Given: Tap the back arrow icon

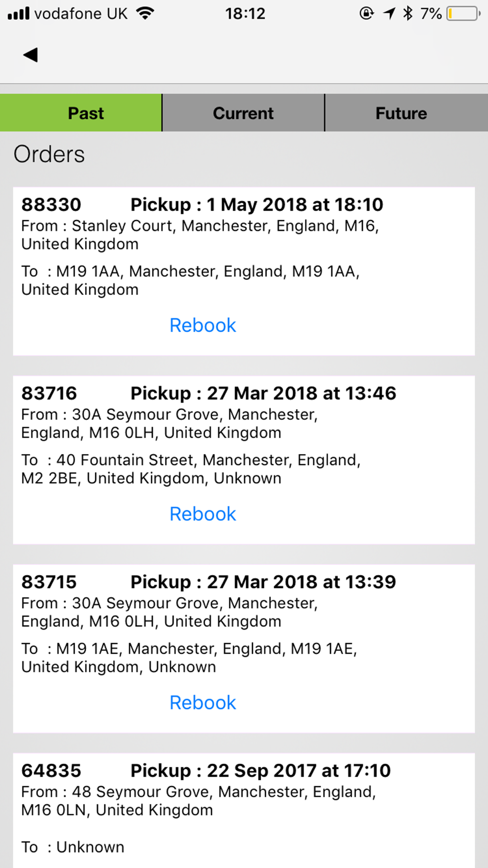Looking at the screenshot, I should click(30, 55).
